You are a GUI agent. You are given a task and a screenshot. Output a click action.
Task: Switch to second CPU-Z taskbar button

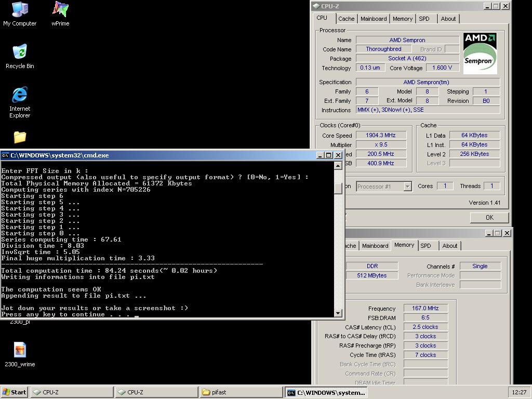point(156,392)
